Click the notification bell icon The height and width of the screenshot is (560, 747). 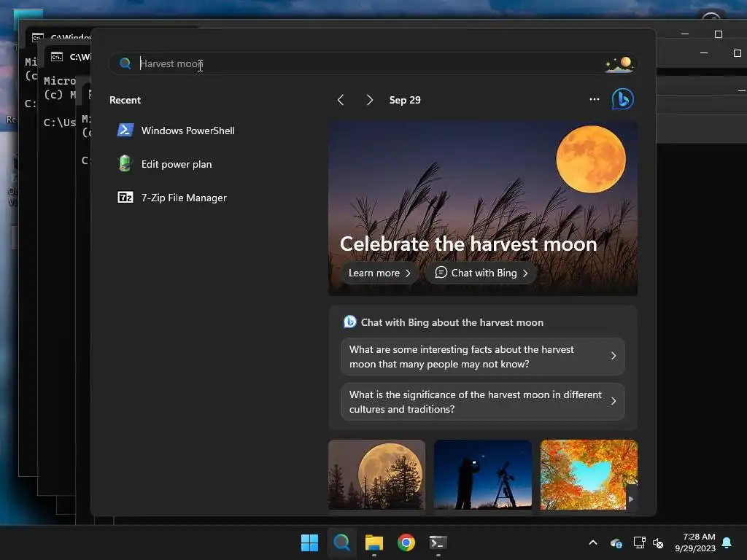click(727, 542)
